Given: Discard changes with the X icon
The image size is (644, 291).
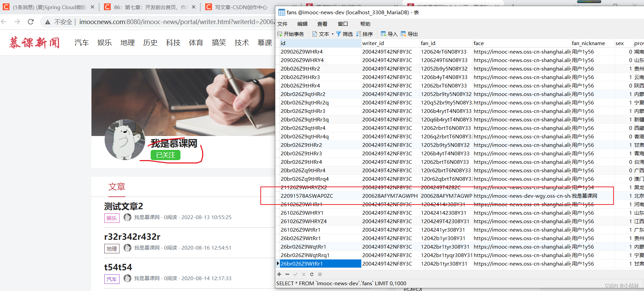Looking at the screenshot, I should coord(303,274).
